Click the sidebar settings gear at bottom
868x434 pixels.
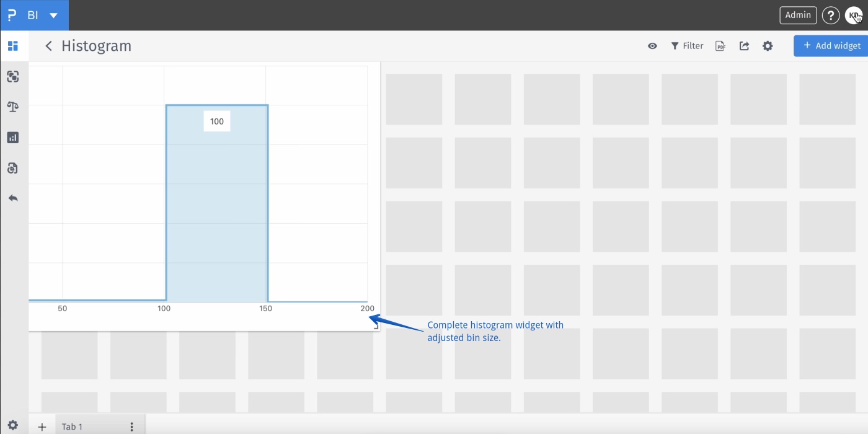pos(13,426)
